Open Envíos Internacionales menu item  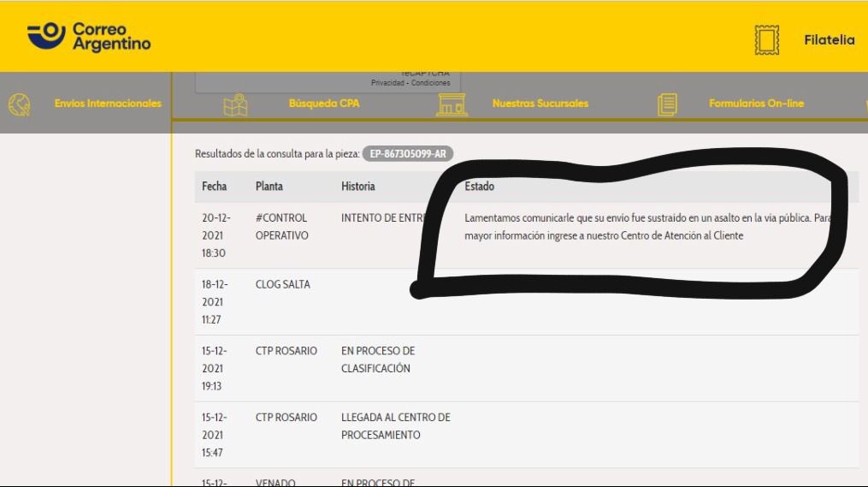click(108, 103)
